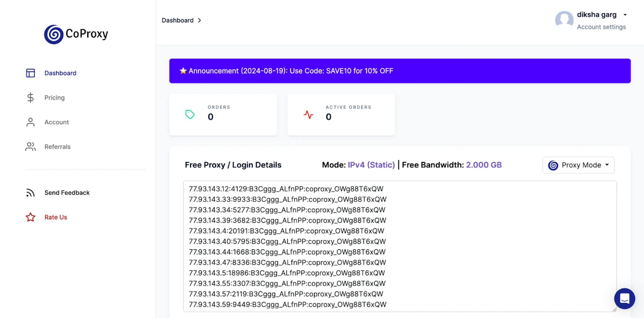The image size is (644, 322).
Task: Click the Account person icon
Action: pyautogui.click(x=31, y=122)
